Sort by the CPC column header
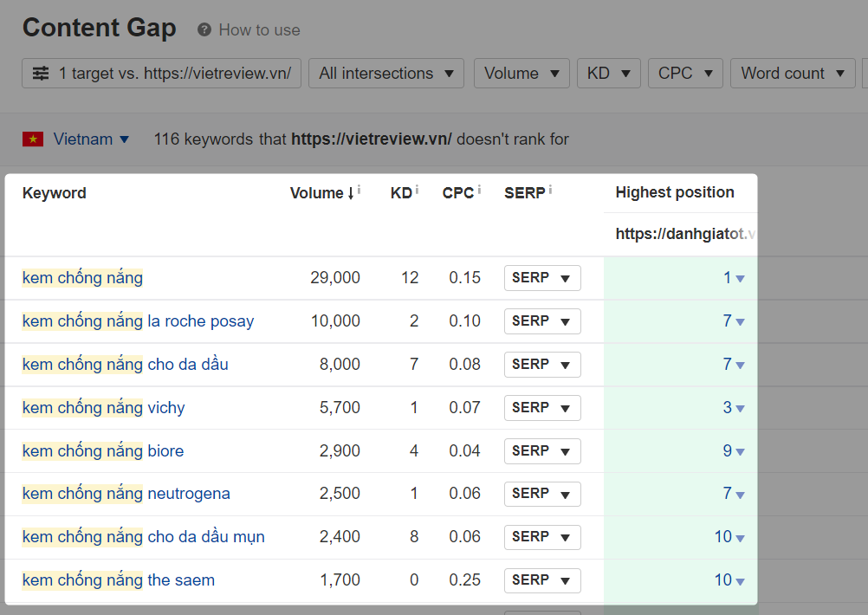The height and width of the screenshot is (615, 868). pyautogui.click(x=458, y=193)
